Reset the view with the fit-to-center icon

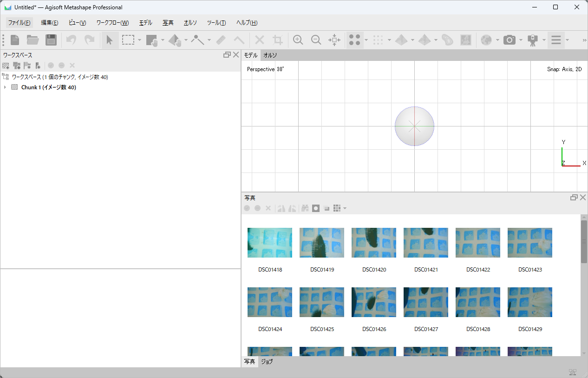[334, 40]
